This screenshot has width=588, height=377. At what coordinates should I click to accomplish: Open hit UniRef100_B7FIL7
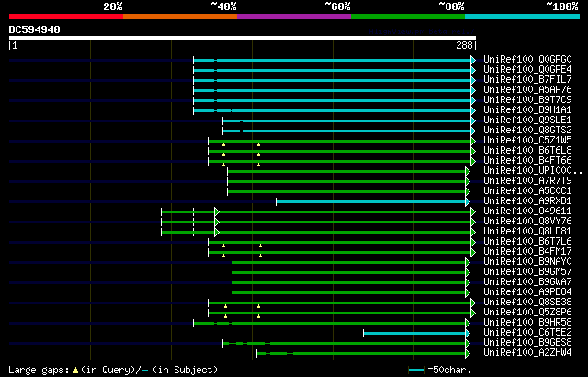point(527,79)
